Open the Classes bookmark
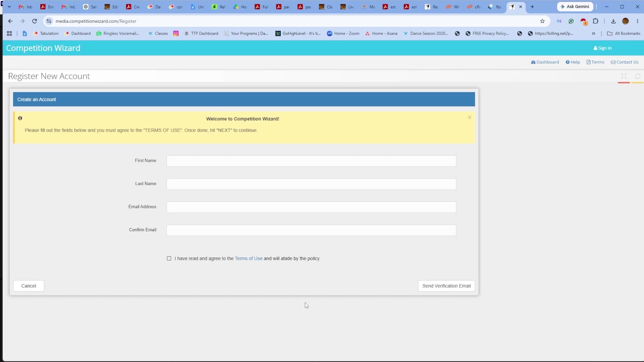 pyautogui.click(x=158, y=34)
